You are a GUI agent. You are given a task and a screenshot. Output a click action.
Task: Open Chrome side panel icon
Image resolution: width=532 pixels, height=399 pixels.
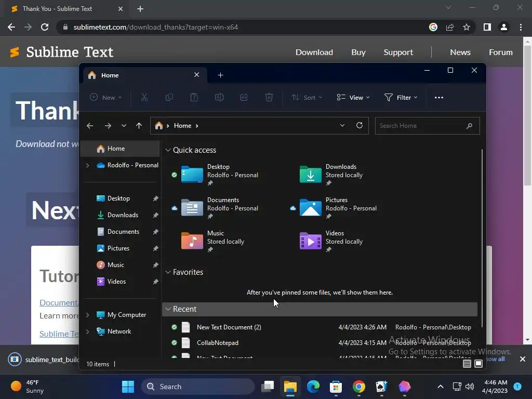click(487, 27)
